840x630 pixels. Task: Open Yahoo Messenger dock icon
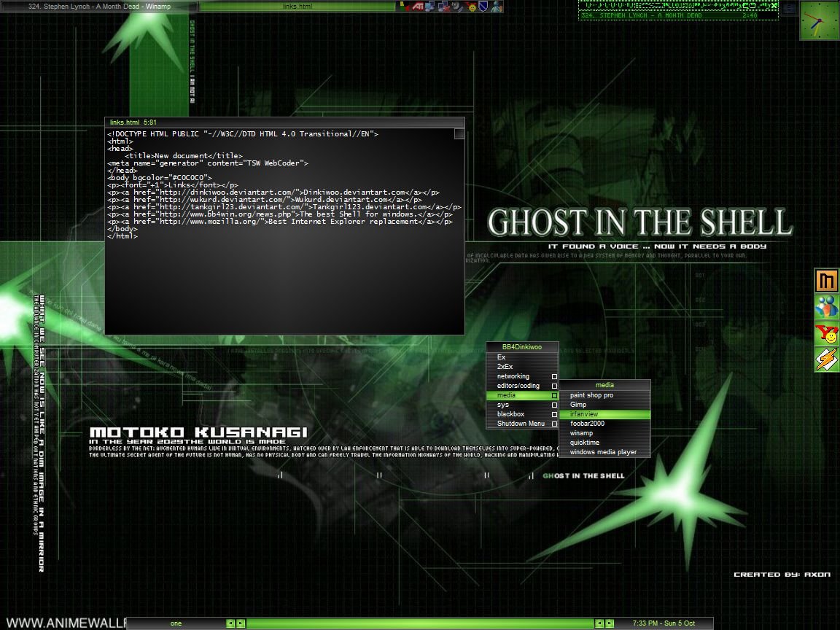(826, 333)
